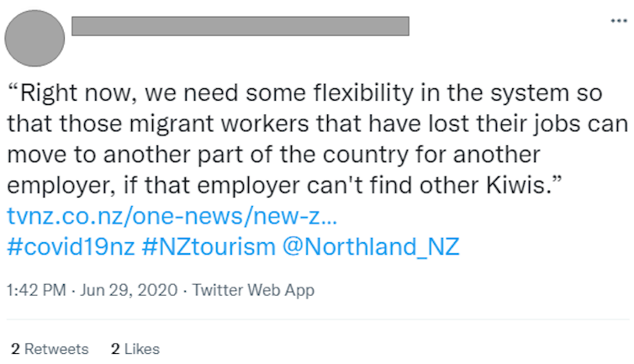The width and height of the screenshot is (634, 364).
Task: Open the three-dot more options menu
Action: click(x=618, y=19)
